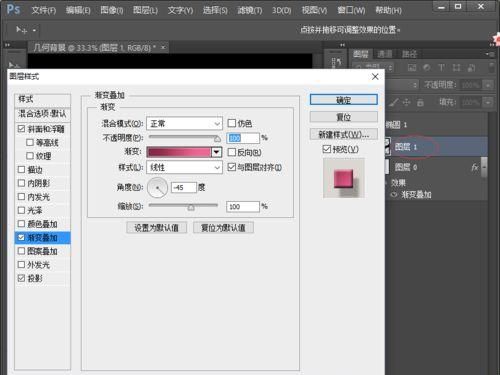The width and height of the screenshot is (500, 375).
Task: Click the fx icon on 图层 0
Action: (x=475, y=167)
